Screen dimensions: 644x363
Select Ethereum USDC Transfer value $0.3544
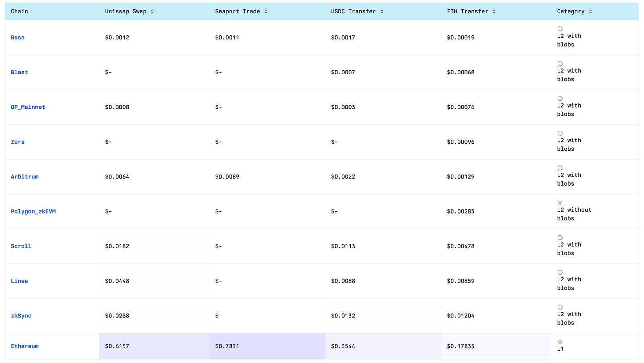[343, 346]
